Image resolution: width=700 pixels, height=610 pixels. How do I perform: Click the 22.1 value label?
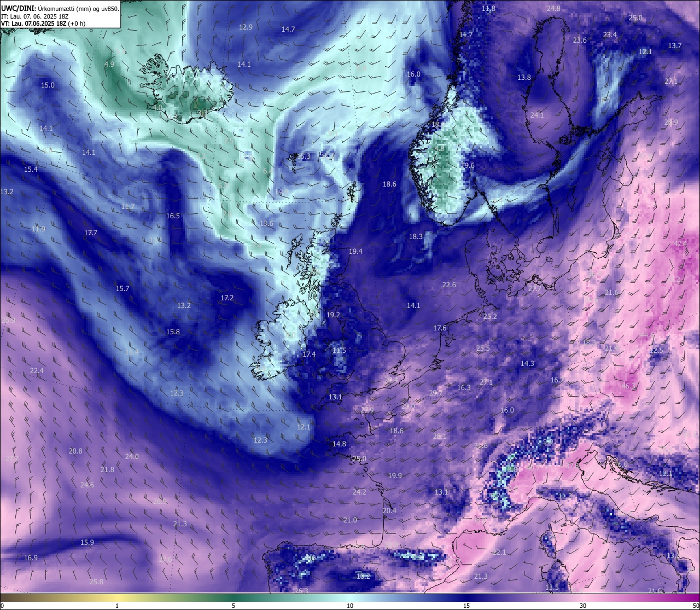point(499,553)
